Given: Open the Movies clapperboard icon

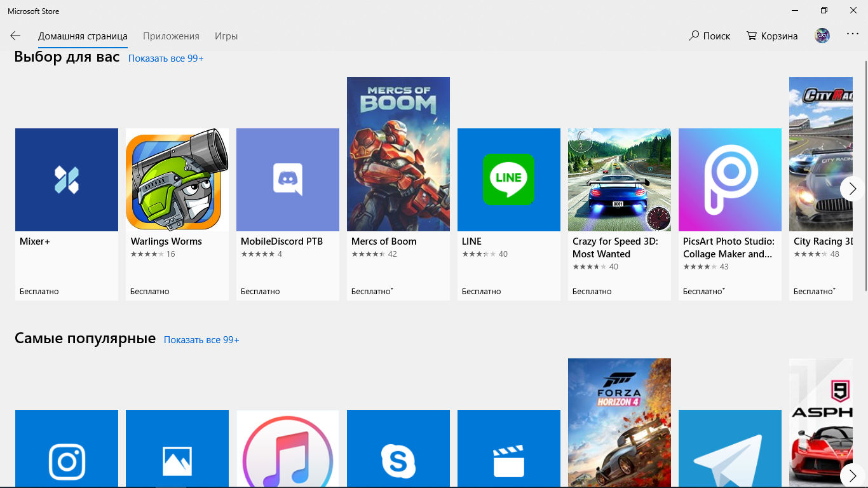Looking at the screenshot, I should pos(509,449).
